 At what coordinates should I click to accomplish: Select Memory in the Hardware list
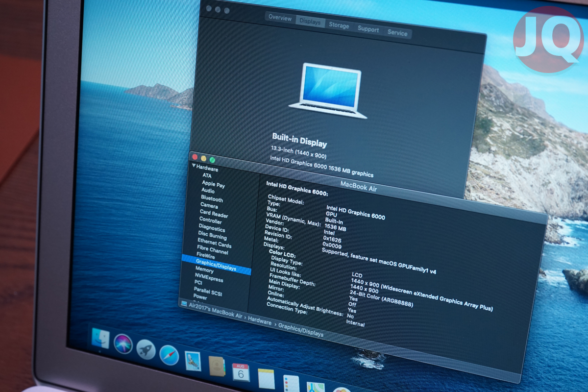click(204, 270)
